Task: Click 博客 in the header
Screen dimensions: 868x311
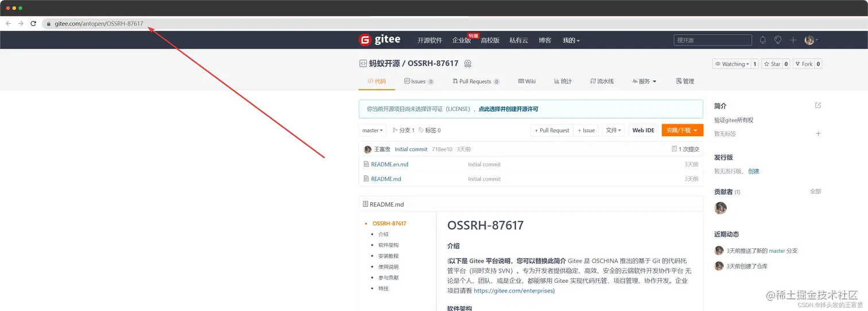Action: 545,40
